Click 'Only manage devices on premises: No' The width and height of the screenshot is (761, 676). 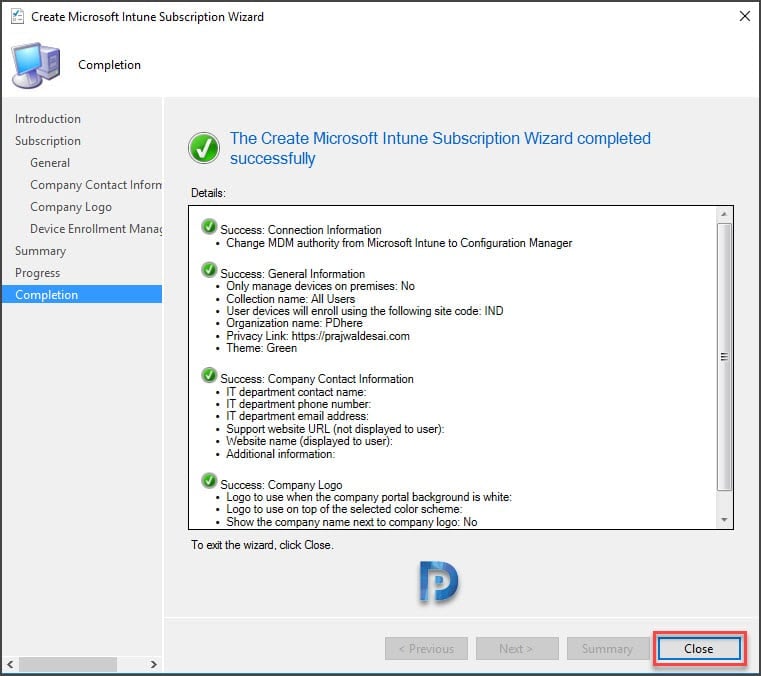click(320, 286)
